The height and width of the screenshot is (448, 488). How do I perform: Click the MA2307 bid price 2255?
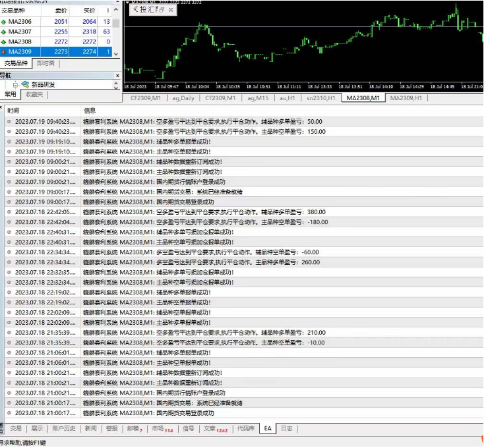pyautogui.click(x=61, y=32)
